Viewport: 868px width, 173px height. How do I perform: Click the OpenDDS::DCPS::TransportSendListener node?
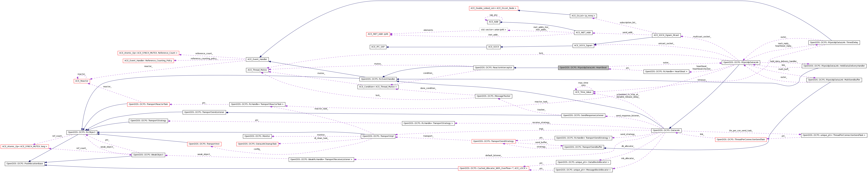click(204, 112)
